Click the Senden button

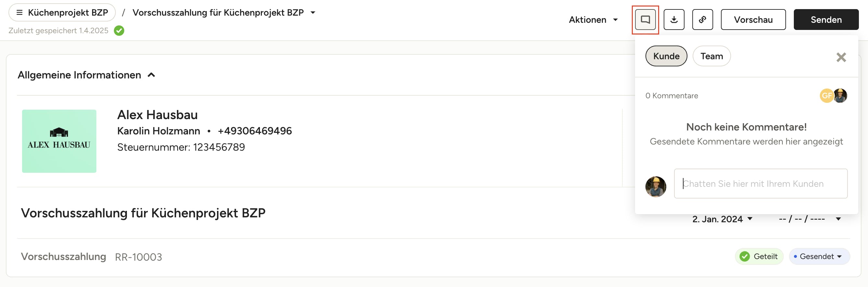(x=826, y=20)
